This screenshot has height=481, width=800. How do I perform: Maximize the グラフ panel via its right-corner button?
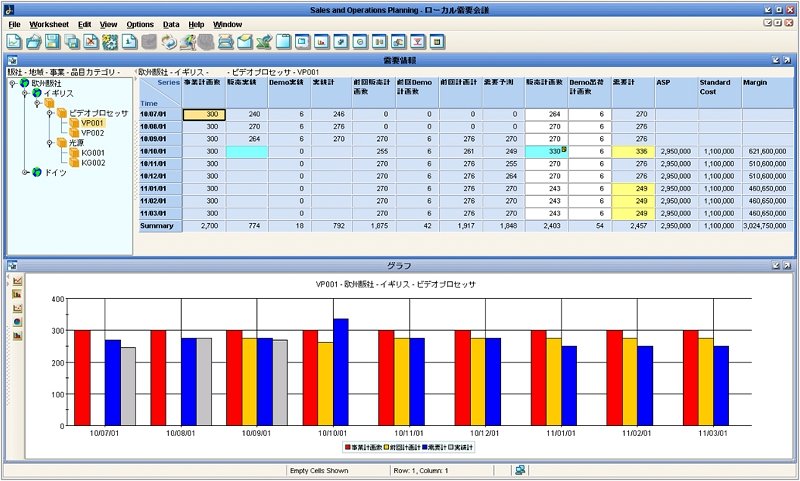tap(788, 265)
